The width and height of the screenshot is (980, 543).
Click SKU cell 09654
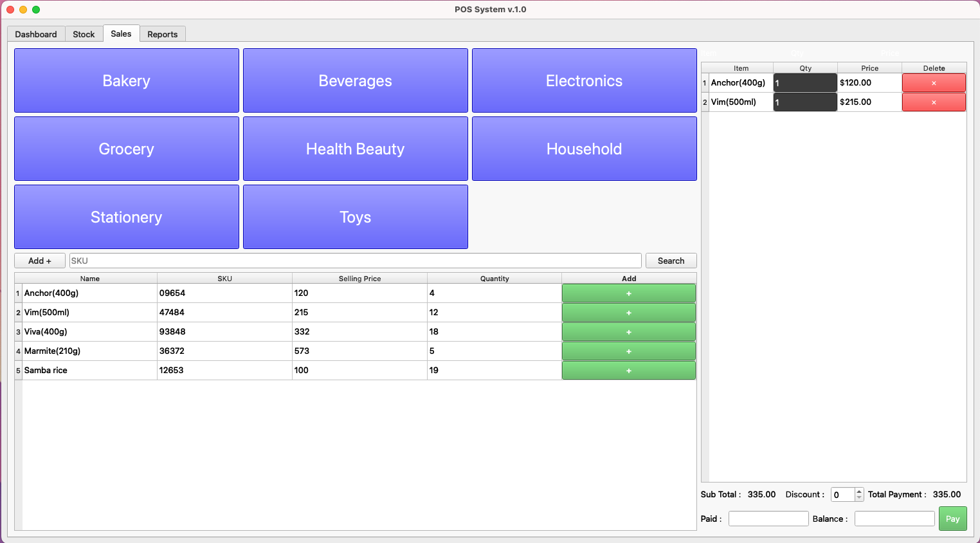225,293
